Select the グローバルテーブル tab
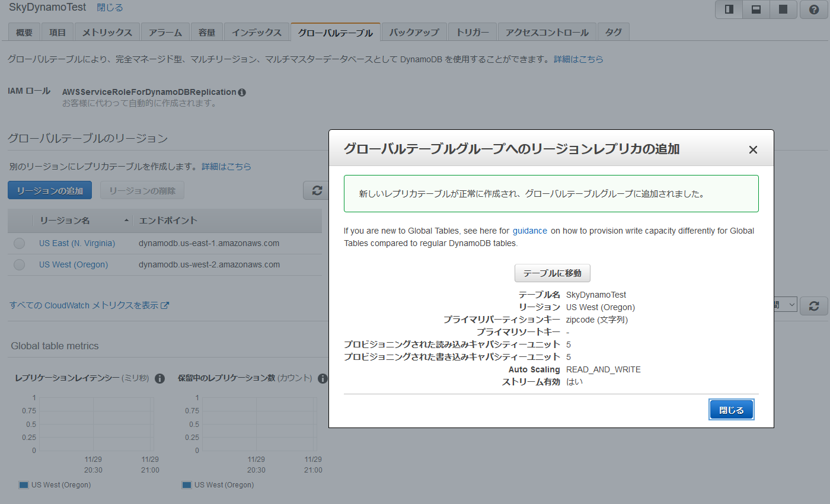This screenshot has height=504, width=830. [336, 33]
